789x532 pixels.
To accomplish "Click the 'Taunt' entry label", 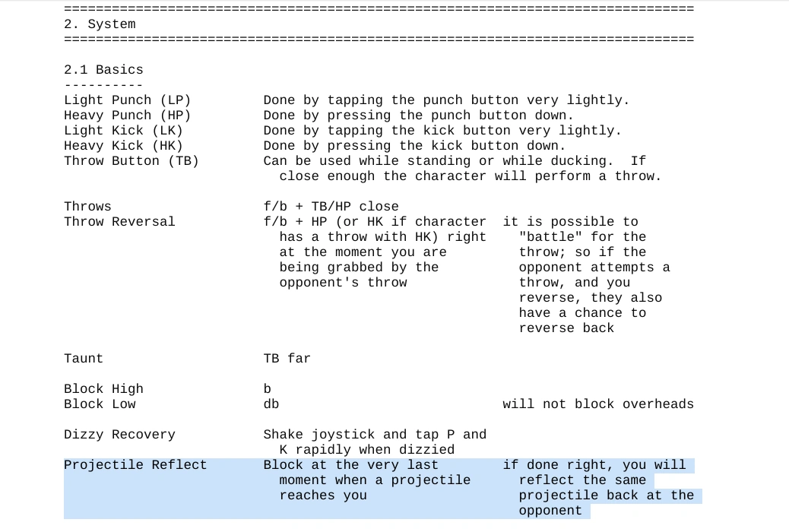I will pyautogui.click(x=84, y=359).
